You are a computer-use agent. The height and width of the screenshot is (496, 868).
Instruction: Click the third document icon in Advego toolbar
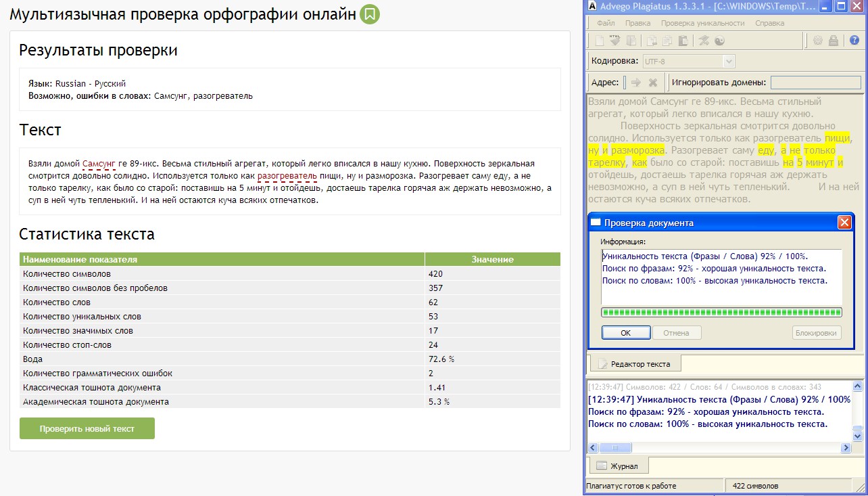pyautogui.click(x=633, y=41)
